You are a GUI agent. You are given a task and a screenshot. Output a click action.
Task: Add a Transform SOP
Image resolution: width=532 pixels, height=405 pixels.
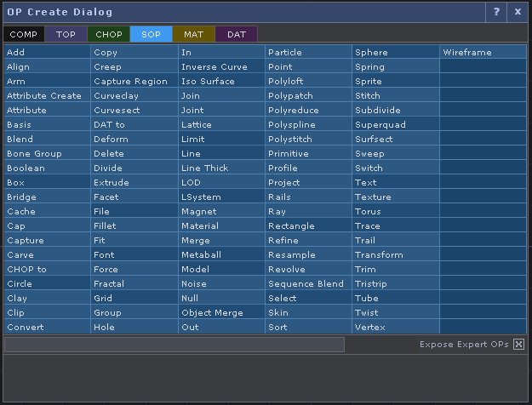[395, 254]
